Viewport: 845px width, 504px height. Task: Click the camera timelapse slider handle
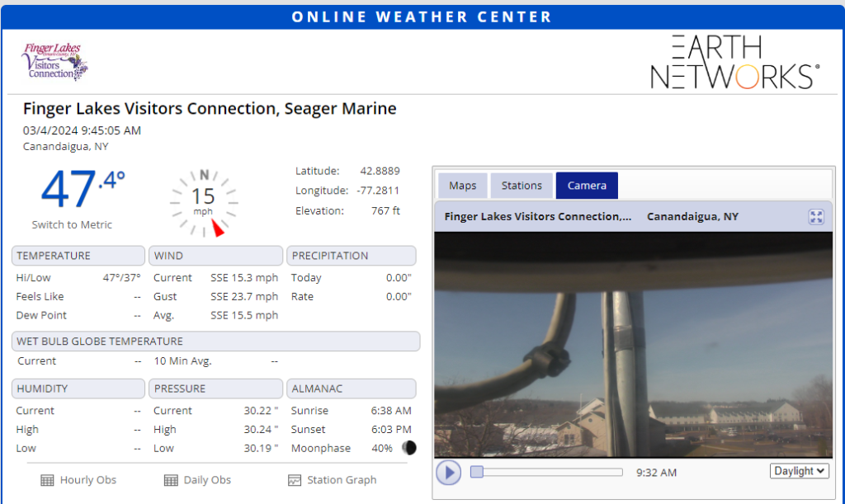click(x=476, y=472)
